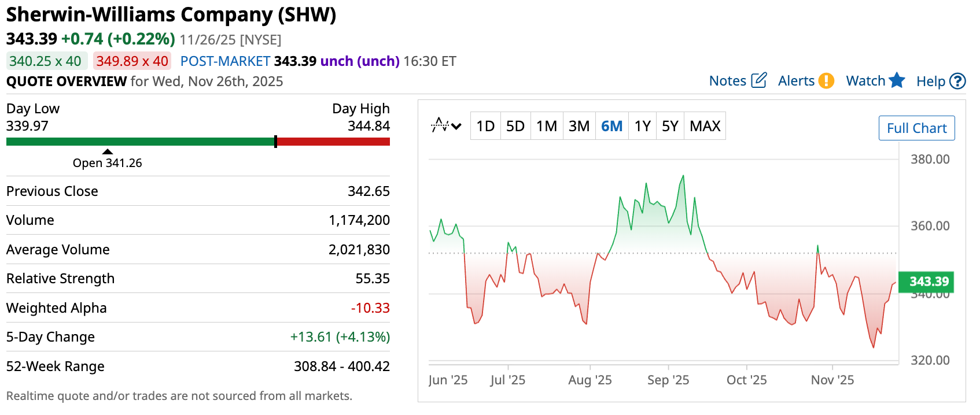Select the 1D chart range

click(x=485, y=126)
